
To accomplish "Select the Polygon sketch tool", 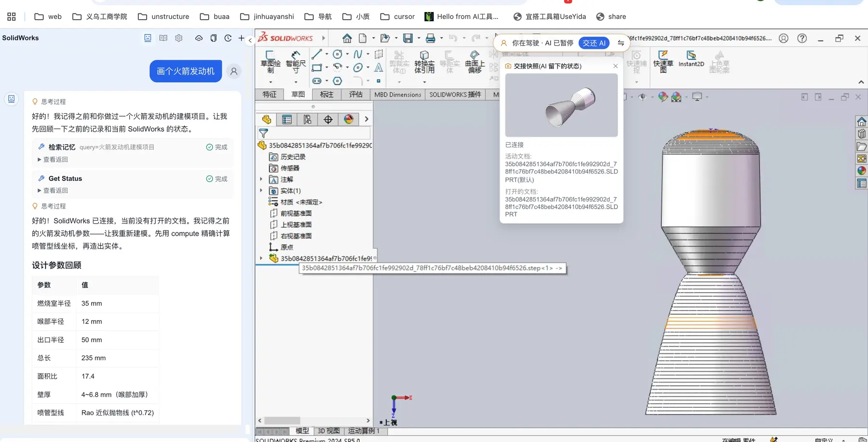I will (x=338, y=80).
